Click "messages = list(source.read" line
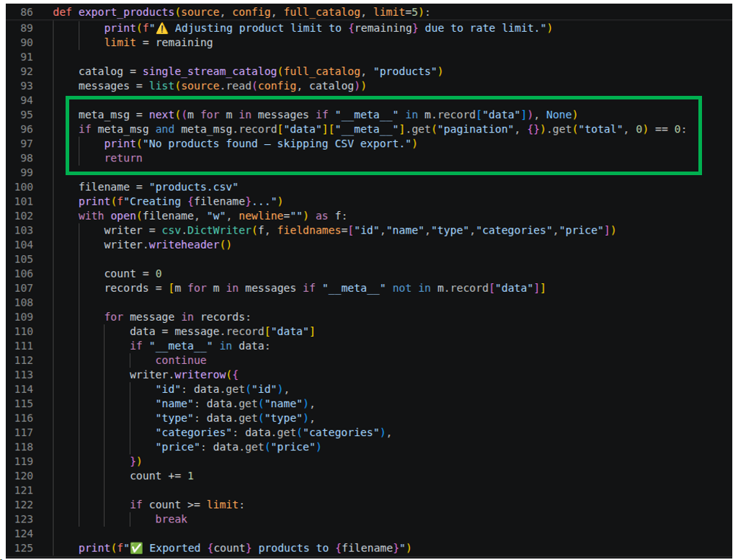This screenshot has width=733, height=560. pyautogui.click(x=222, y=86)
